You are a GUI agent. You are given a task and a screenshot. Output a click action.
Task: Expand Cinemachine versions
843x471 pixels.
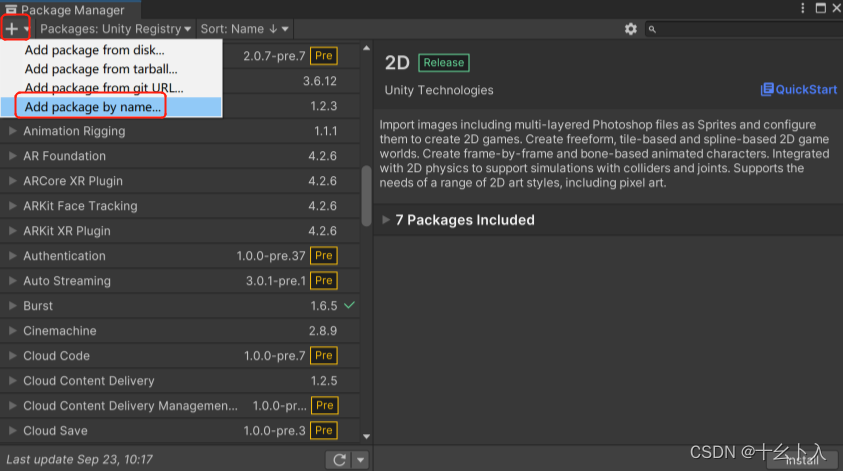[x=12, y=331]
